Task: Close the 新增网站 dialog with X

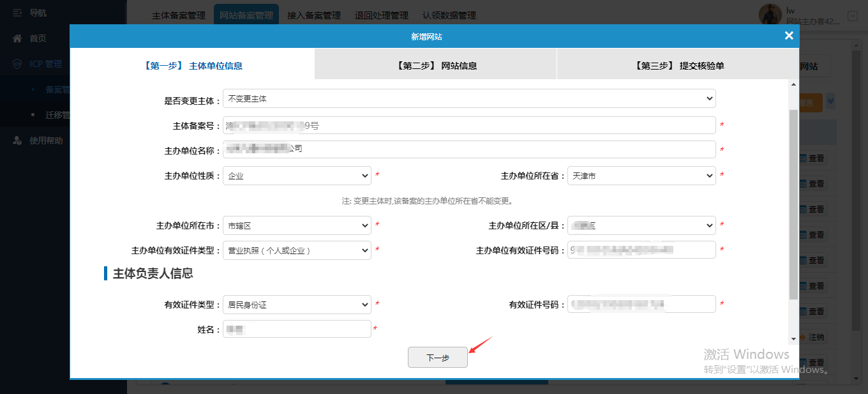Action: click(789, 36)
